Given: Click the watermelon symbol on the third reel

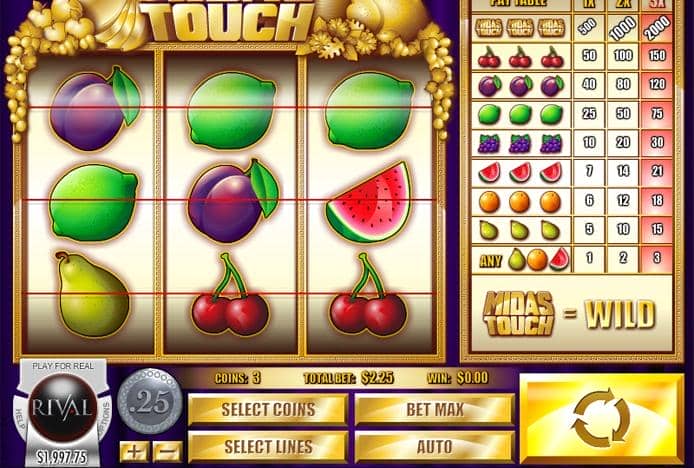Looking at the screenshot, I should 370,202.
